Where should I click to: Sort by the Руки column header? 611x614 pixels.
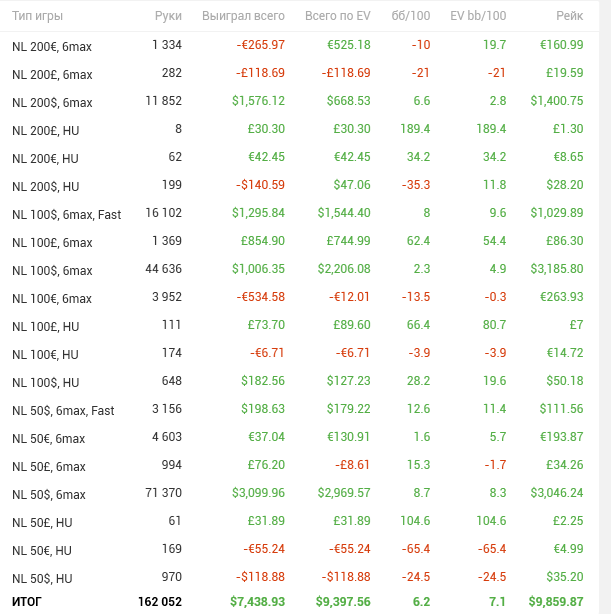(168, 16)
